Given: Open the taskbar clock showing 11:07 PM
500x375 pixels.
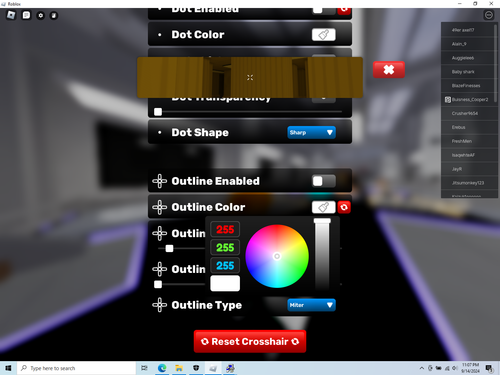Looking at the screenshot, I should (x=471, y=368).
